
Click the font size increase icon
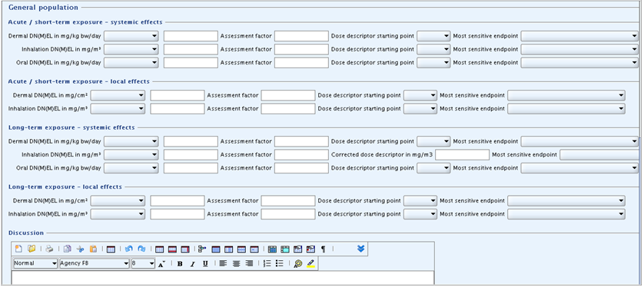(x=162, y=264)
